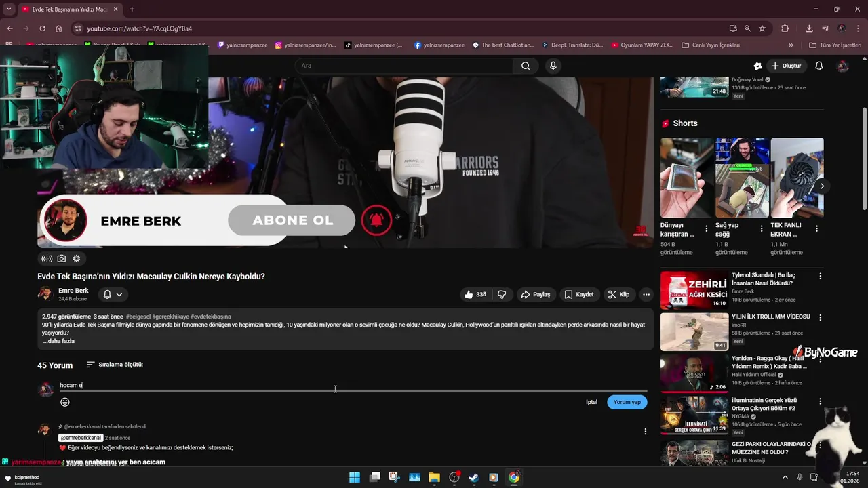Screen dimensions: 868x488
Task: Open the Facebook yalnizsempanzee bookmark
Action: (439, 45)
